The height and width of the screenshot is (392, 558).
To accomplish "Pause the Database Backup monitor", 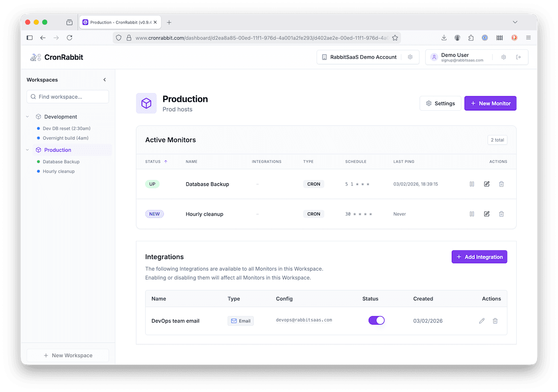I will click(472, 184).
